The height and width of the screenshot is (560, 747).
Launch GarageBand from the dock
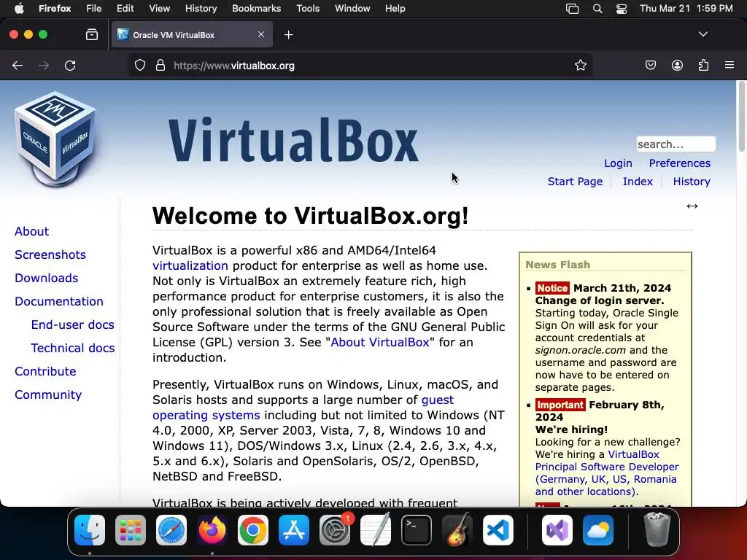click(457, 530)
